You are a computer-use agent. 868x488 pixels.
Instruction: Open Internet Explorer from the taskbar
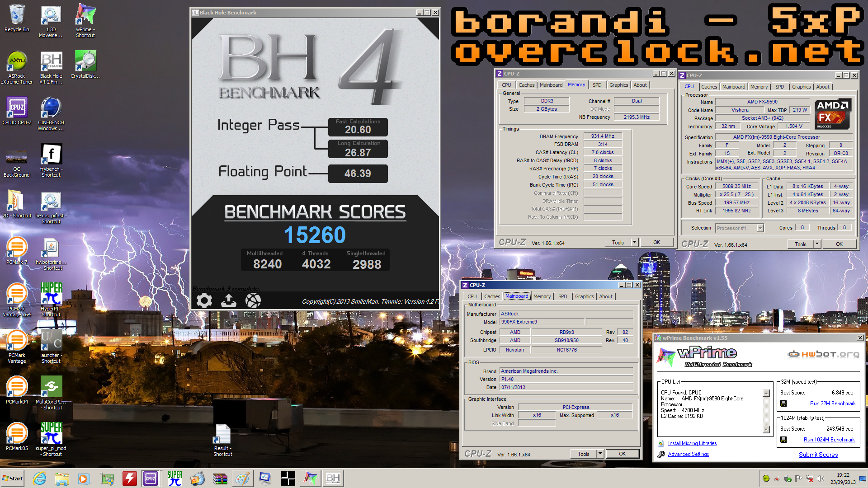click(40, 478)
